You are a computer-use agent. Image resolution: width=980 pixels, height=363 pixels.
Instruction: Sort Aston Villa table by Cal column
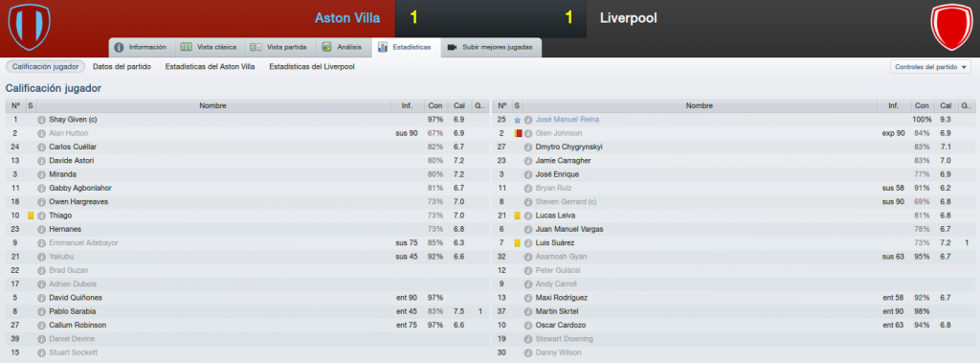click(458, 105)
